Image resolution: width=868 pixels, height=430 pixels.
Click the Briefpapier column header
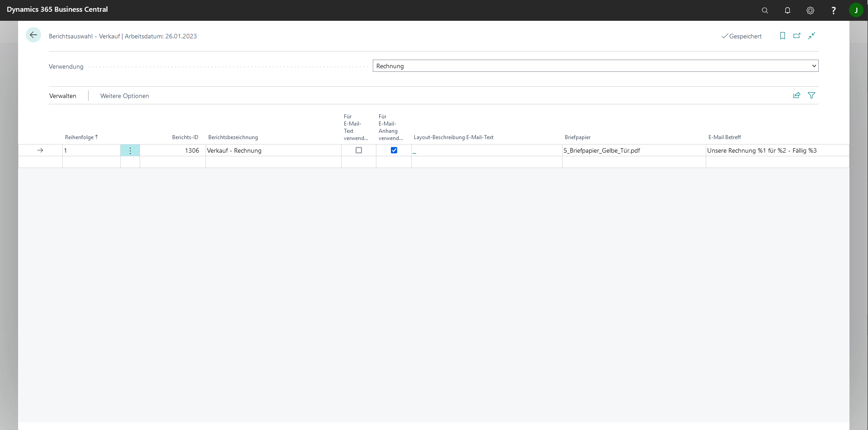[577, 137]
